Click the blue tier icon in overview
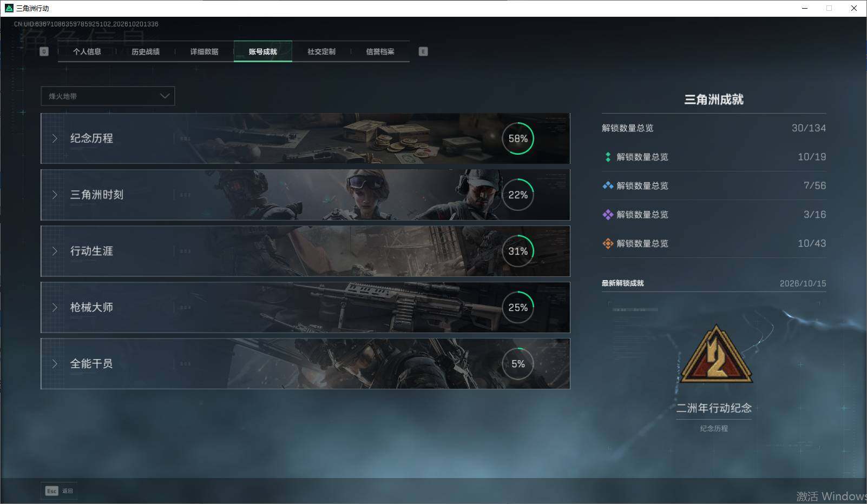 click(608, 185)
